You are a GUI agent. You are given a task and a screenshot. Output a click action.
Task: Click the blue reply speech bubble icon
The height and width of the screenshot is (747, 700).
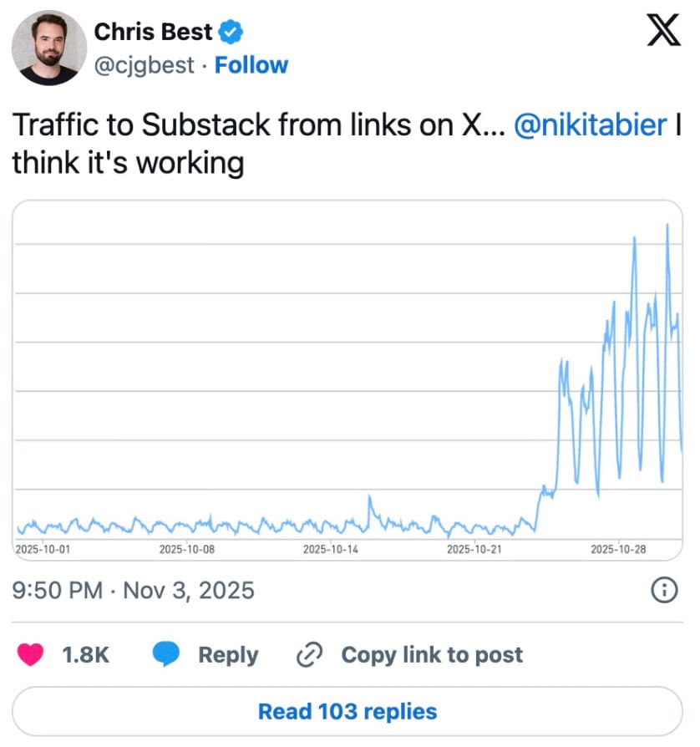tap(167, 654)
